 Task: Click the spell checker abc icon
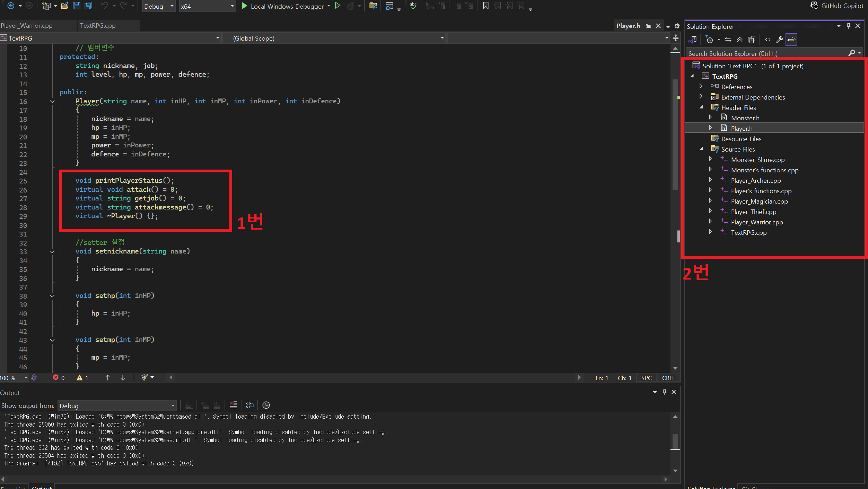click(413, 6)
